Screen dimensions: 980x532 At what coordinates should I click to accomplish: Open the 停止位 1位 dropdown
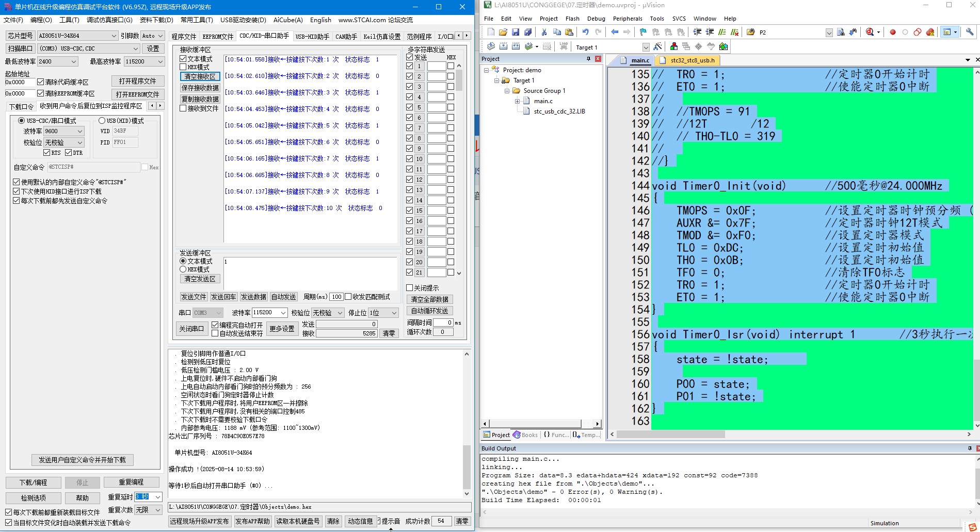pos(394,313)
